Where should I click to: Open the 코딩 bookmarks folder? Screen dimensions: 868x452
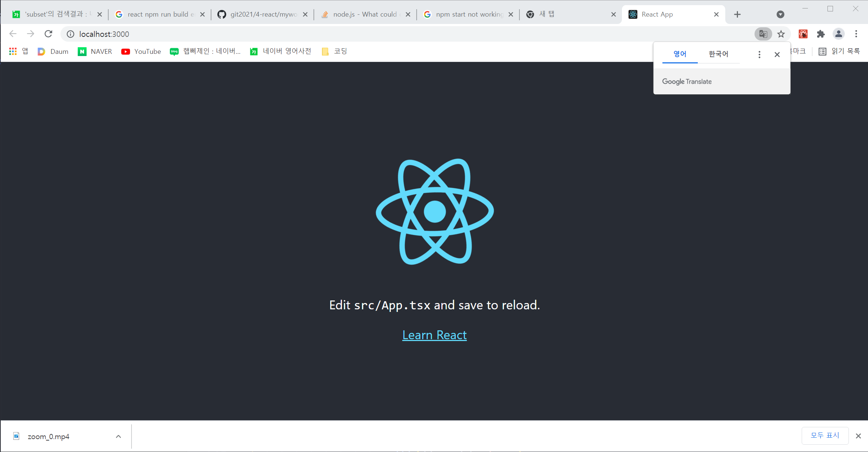coord(335,51)
